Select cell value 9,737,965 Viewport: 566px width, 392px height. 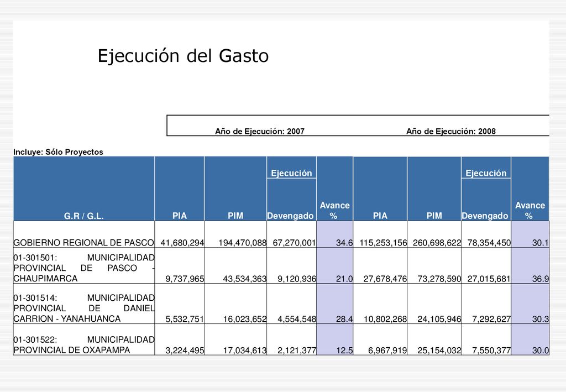pos(185,279)
